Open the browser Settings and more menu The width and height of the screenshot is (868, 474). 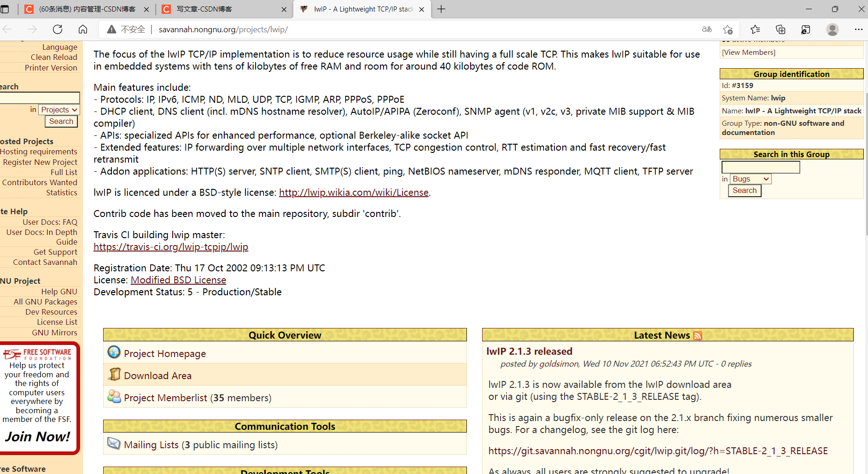pos(858,29)
